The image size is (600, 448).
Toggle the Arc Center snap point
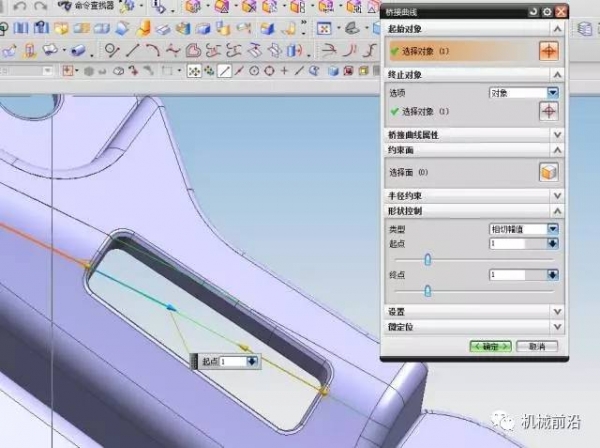(254, 71)
